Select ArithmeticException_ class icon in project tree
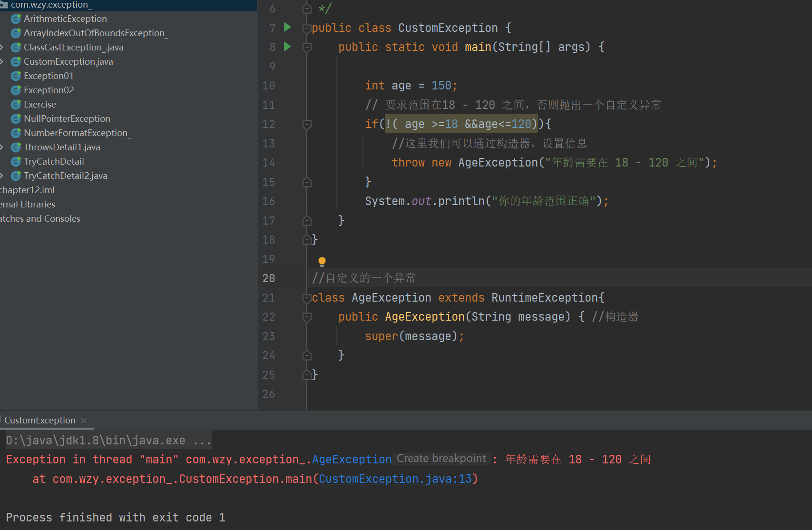Screen dimensions: 812x530 point(16,19)
